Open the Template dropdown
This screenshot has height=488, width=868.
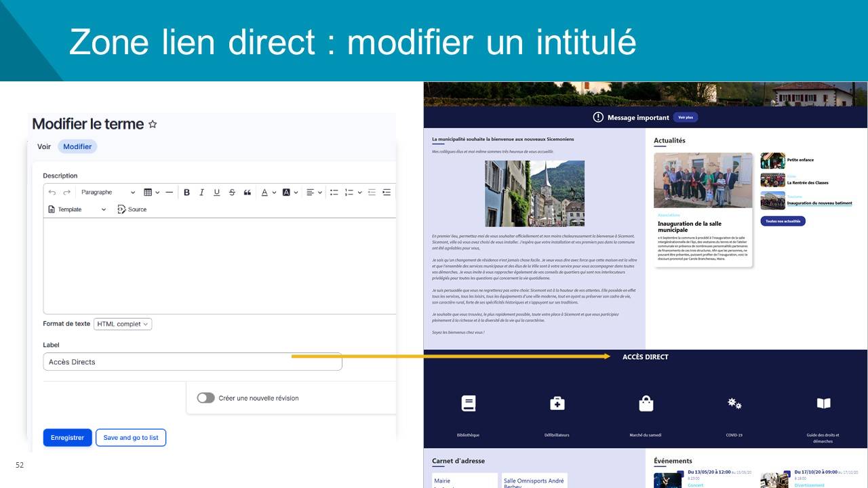(x=77, y=209)
